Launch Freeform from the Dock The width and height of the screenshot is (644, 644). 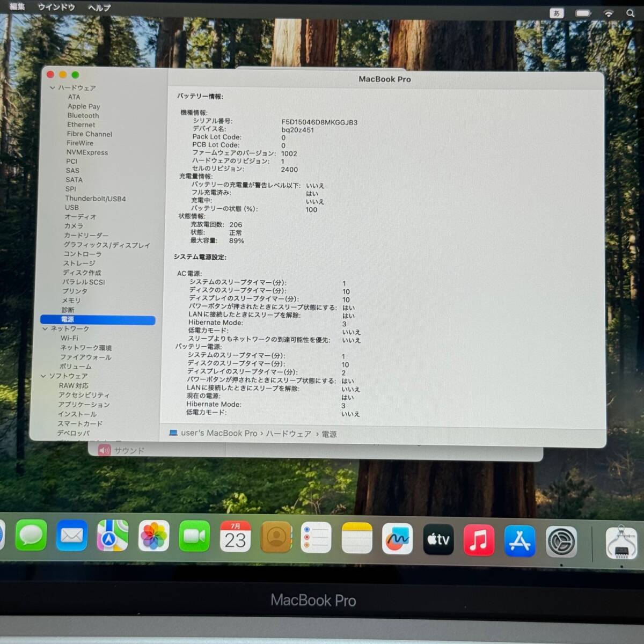tap(398, 538)
